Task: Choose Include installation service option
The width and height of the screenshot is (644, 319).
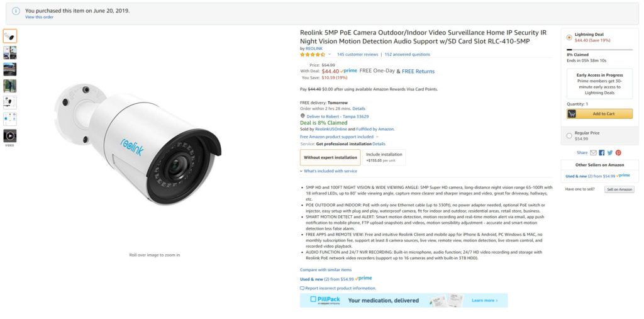Action: 384,157
